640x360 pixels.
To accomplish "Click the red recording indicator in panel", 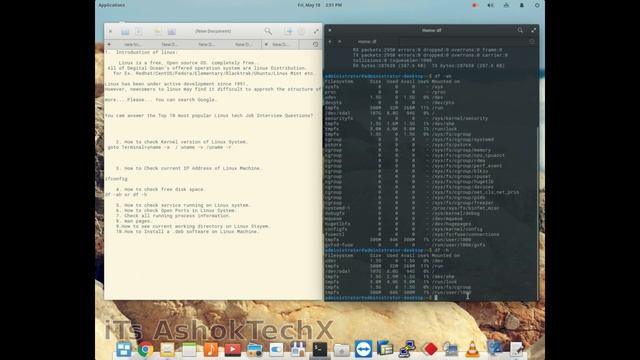I will [x=475, y=5].
